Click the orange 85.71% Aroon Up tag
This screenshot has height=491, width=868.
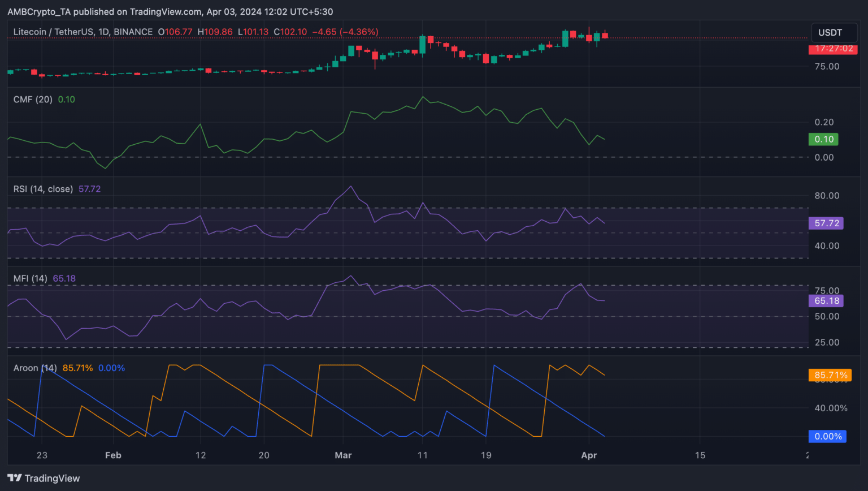click(830, 375)
